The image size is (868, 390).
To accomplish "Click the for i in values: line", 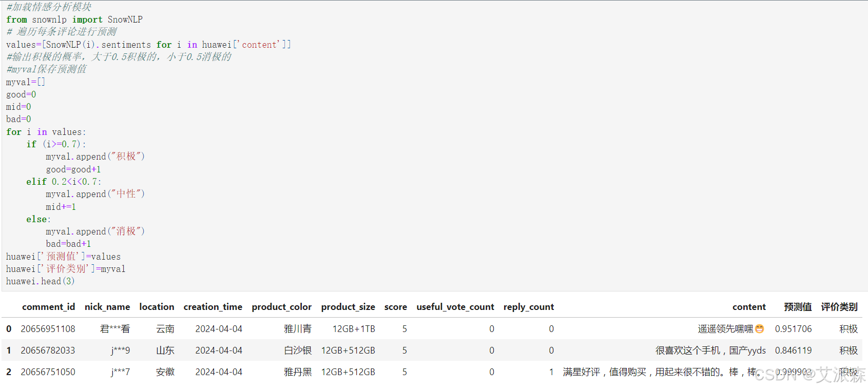I will (46, 132).
